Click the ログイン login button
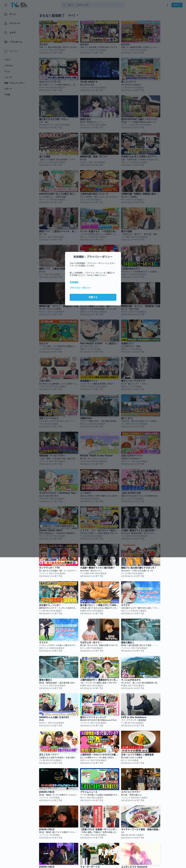 click(177, 5)
